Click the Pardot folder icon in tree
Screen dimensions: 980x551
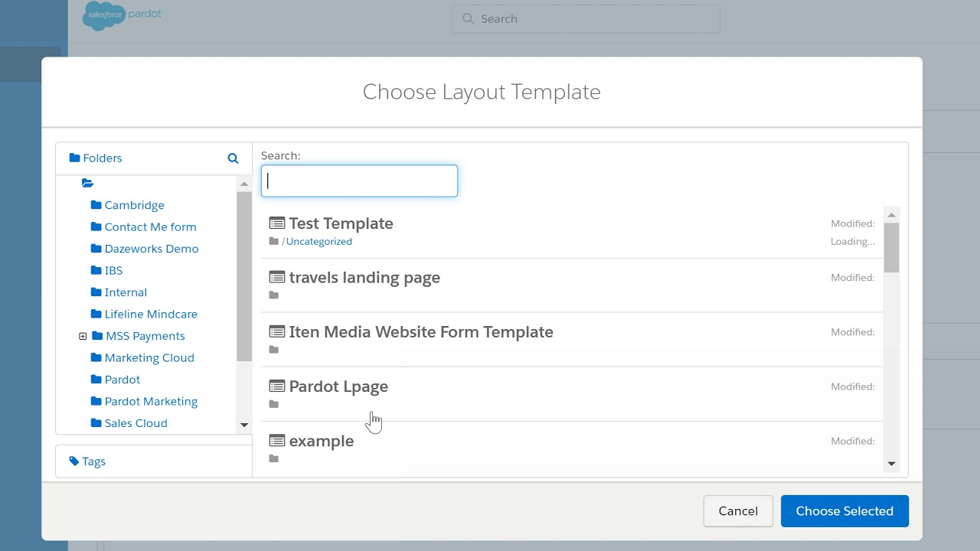(x=96, y=380)
